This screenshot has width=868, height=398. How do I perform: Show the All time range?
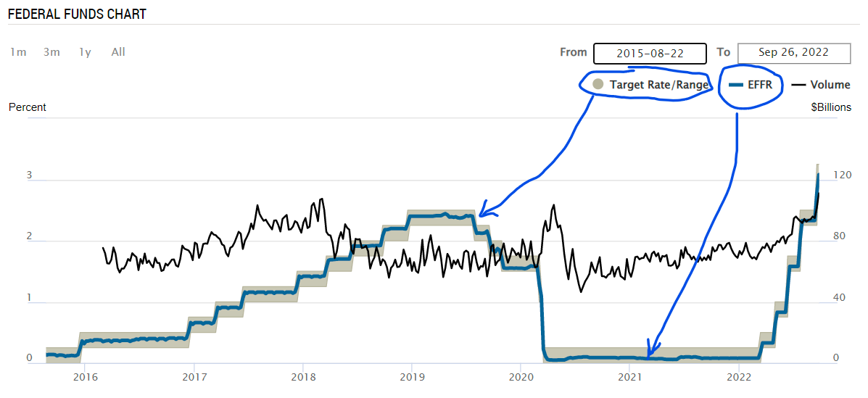coord(118,52)
